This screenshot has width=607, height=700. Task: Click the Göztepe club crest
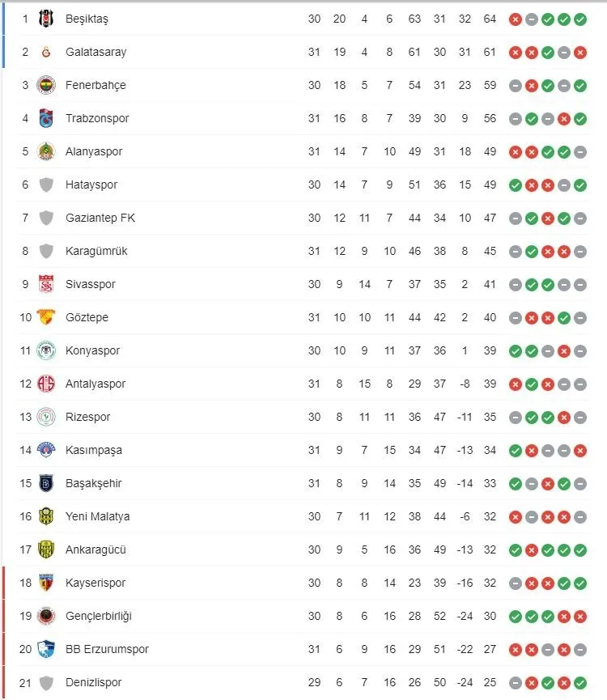pos(46,317)
